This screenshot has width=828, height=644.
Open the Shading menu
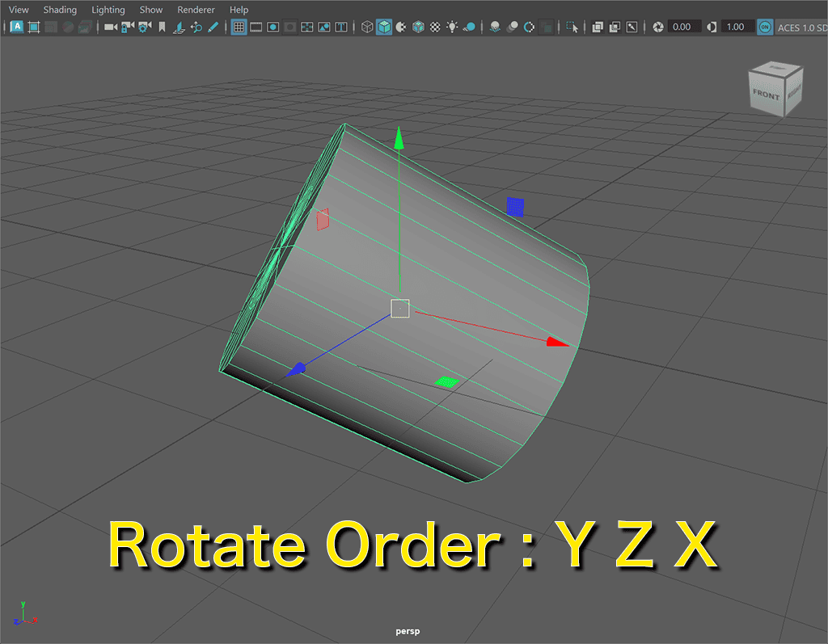(60, 10)
